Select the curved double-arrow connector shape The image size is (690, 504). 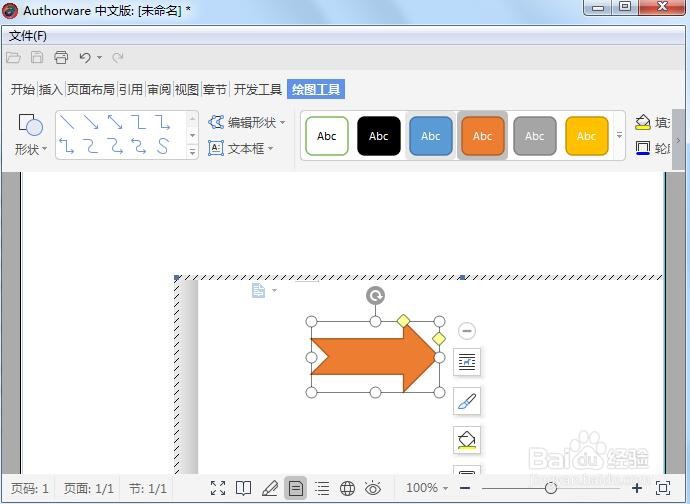(139, 146)
